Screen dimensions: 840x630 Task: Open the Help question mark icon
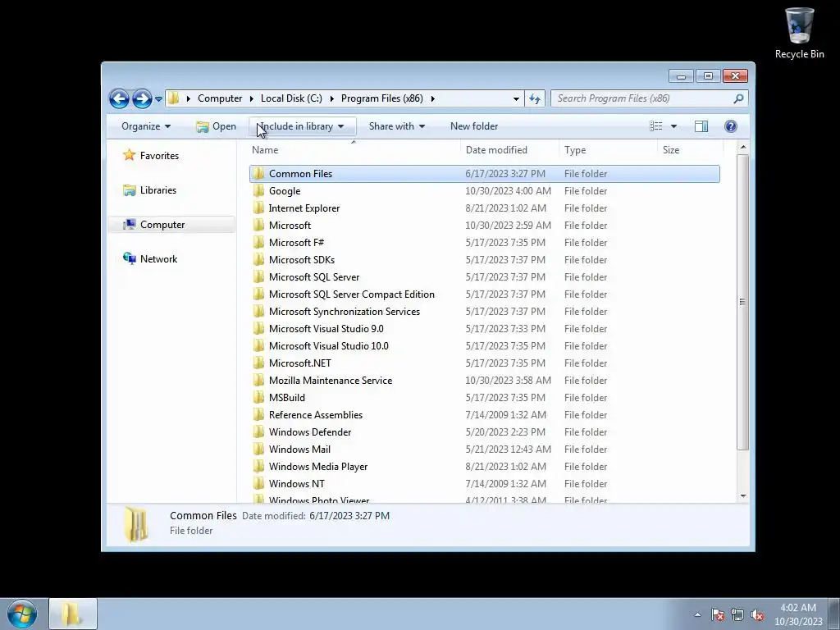(x=731, y=126)
